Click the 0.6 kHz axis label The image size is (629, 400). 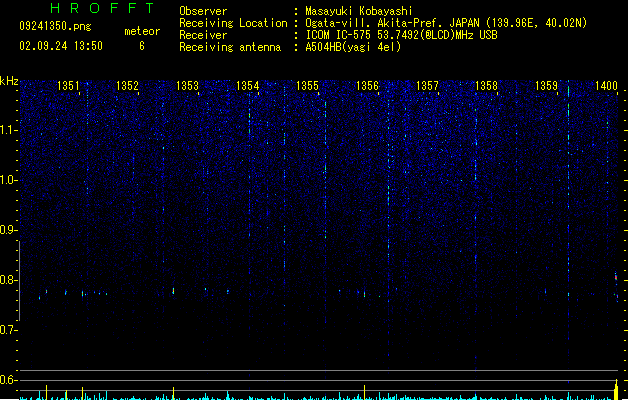point(9,380)
